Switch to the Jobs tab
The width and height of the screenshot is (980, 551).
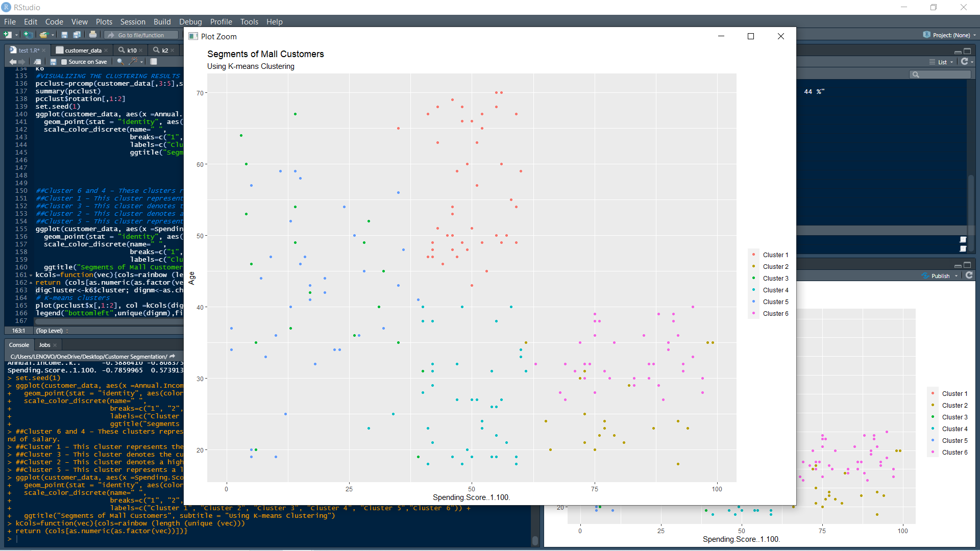(45, 345)
